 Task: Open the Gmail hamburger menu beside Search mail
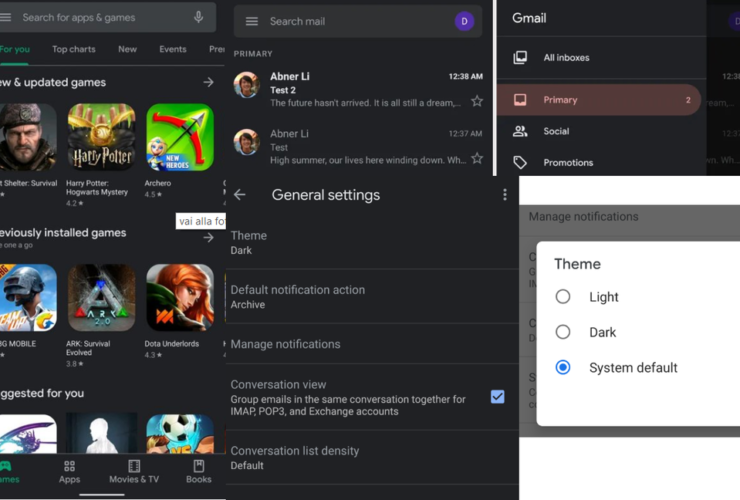click(252, 21)
